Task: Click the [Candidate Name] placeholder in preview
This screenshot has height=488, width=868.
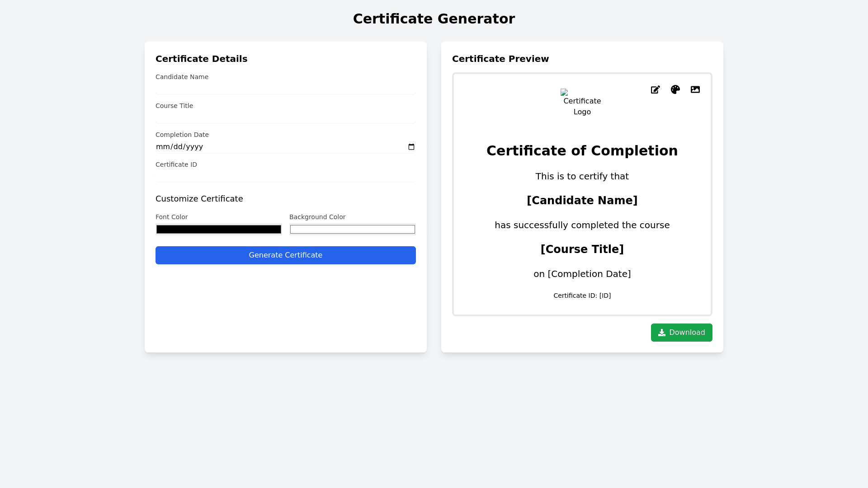Action: coord(582,201)
